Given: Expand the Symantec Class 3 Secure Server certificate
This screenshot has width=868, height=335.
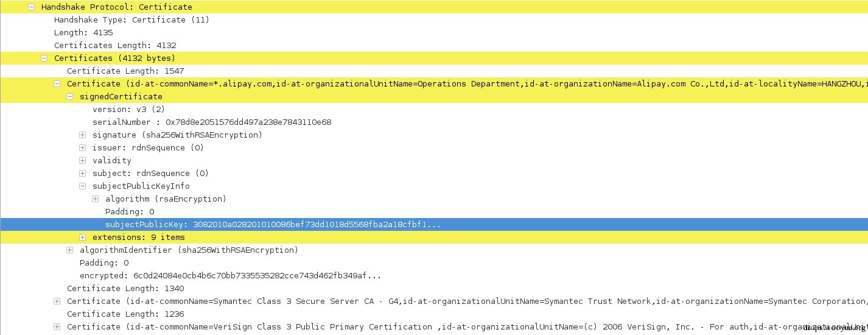Looking at the screenshot, I should pos(57,301).
